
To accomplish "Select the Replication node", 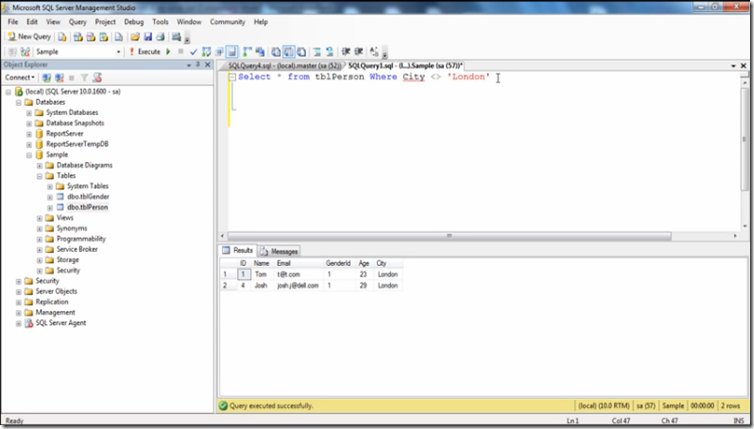I will click(x=52, y=302).
